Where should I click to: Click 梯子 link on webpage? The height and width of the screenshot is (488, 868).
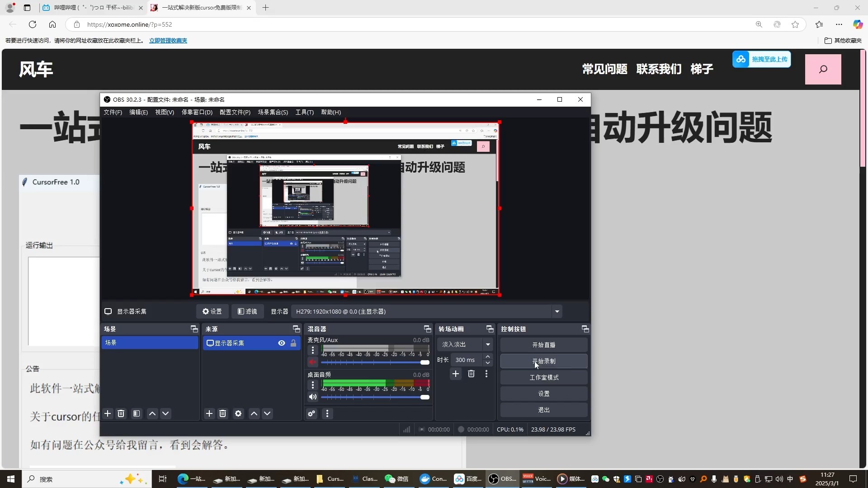702,69
